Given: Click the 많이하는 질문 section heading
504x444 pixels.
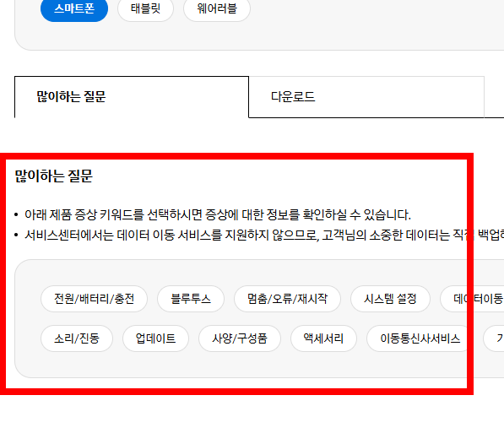Looking at the screenshot, I should coord(54,176).
